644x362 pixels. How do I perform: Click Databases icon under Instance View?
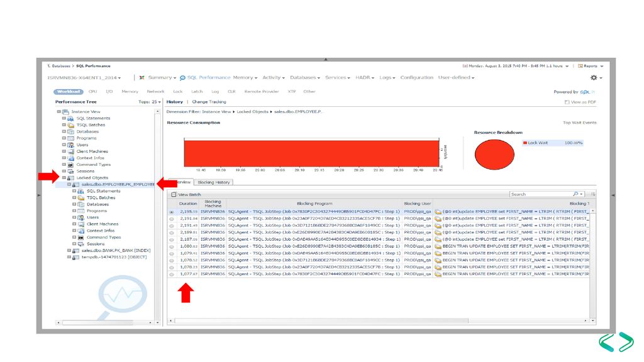(70, 131)
